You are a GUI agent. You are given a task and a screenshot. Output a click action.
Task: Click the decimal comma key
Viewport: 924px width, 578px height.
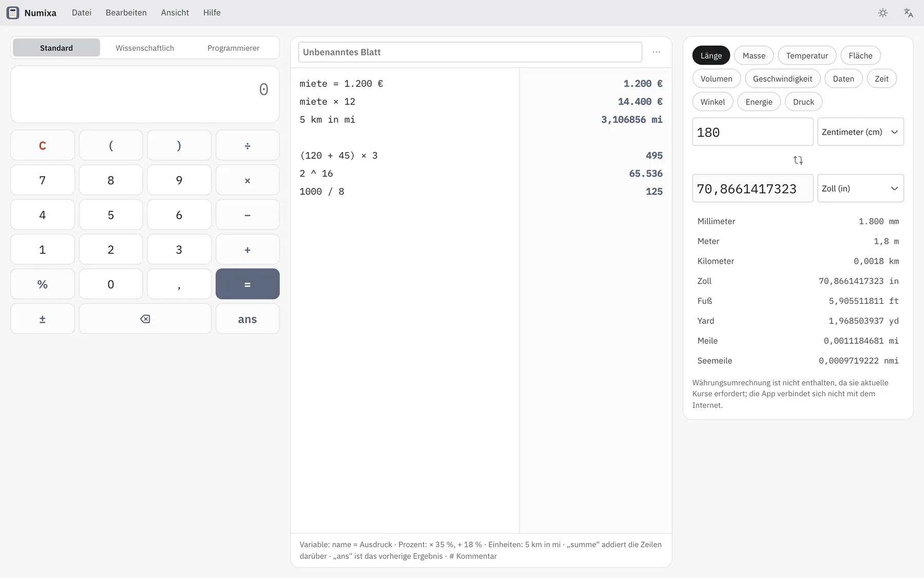point(179,284)
